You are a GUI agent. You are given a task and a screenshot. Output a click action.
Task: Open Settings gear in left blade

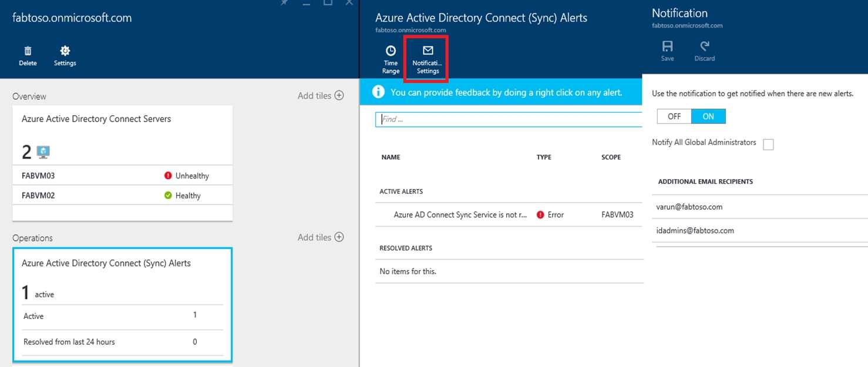tap(65, 52)
